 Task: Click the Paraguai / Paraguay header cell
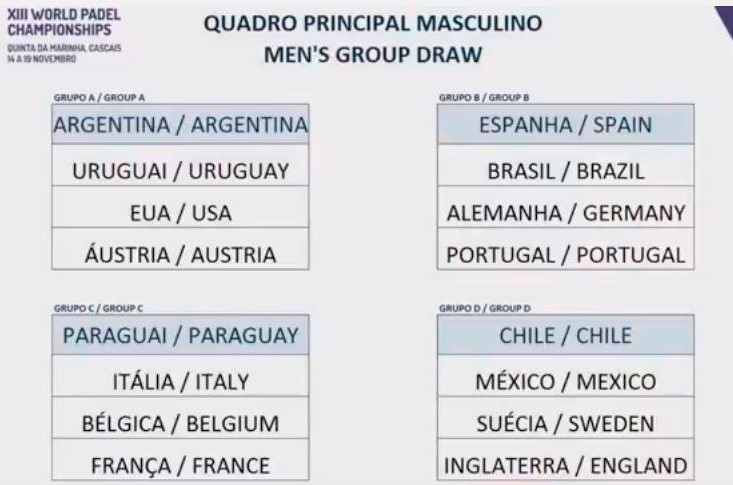tap(180, 334)
